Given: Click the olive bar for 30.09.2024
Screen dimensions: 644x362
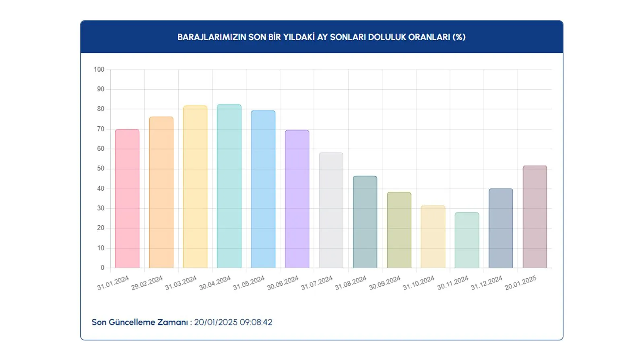Looking at the screenshot, I should point(399,230).
